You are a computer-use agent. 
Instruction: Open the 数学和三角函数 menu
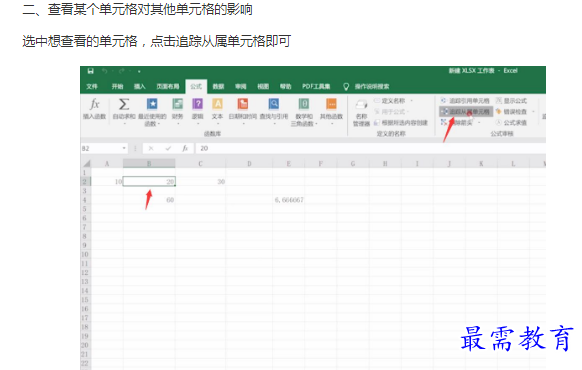pyautogui.click(x=304, y=112)
